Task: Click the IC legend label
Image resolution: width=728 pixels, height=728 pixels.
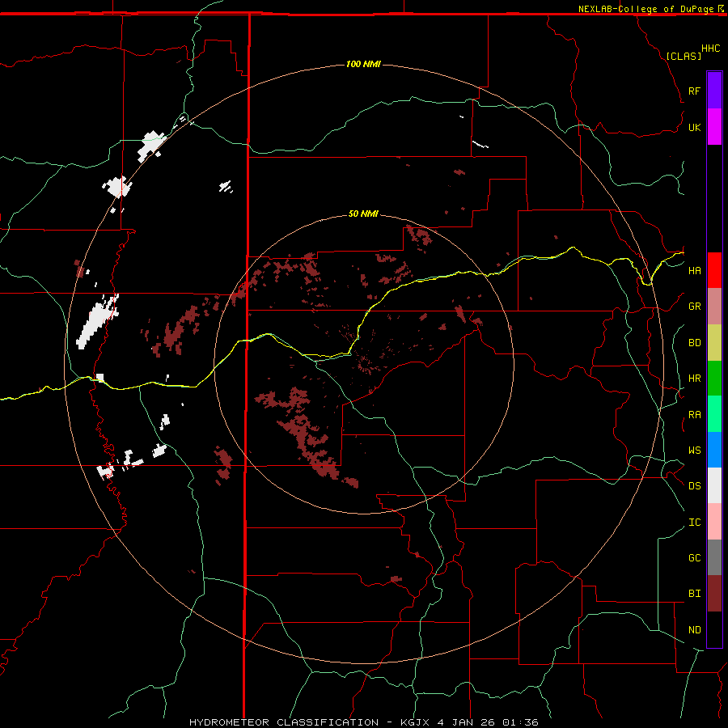Action: 695,523
